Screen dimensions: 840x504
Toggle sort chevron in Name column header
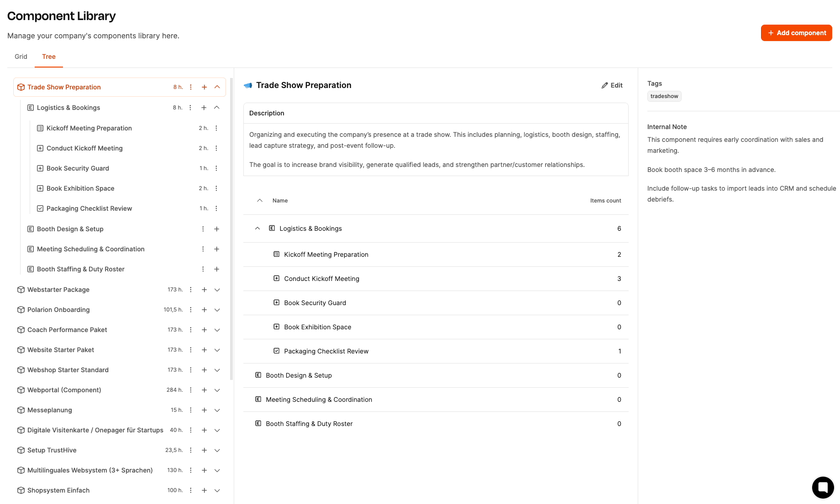(x=260, y=201)
